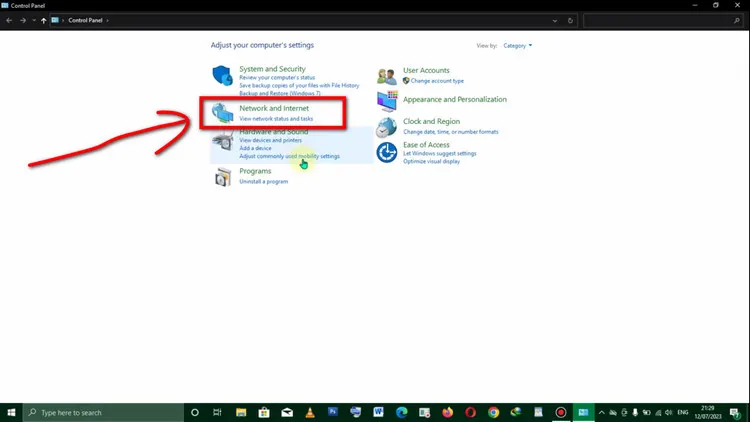750x422 pixels.
Task: Open Clock and Region category
Action: [431, 122]
